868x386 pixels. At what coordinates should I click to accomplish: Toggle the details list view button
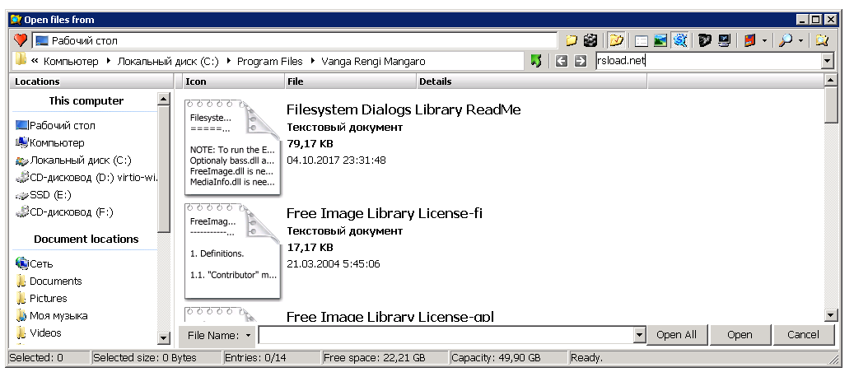[642, 40]
